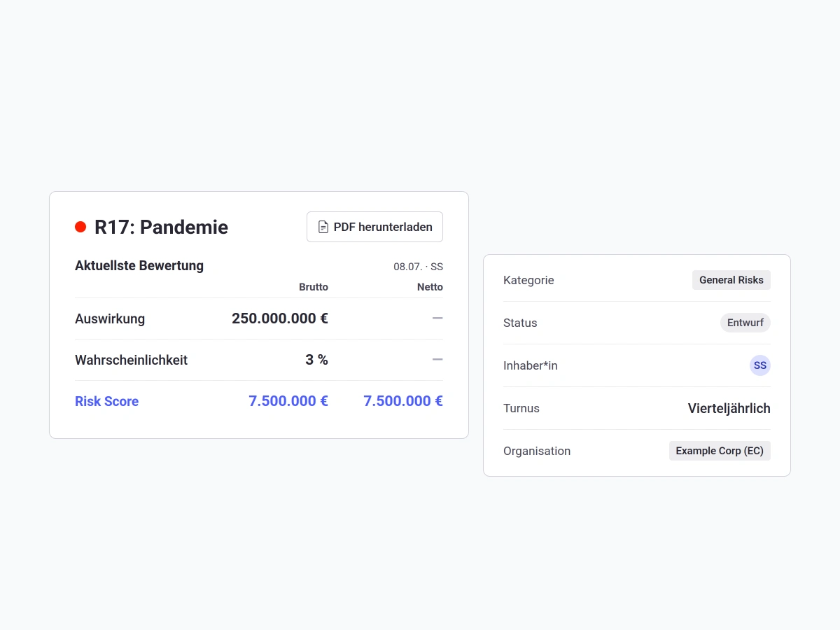Click the red status dot beside R17

(80, 227)
